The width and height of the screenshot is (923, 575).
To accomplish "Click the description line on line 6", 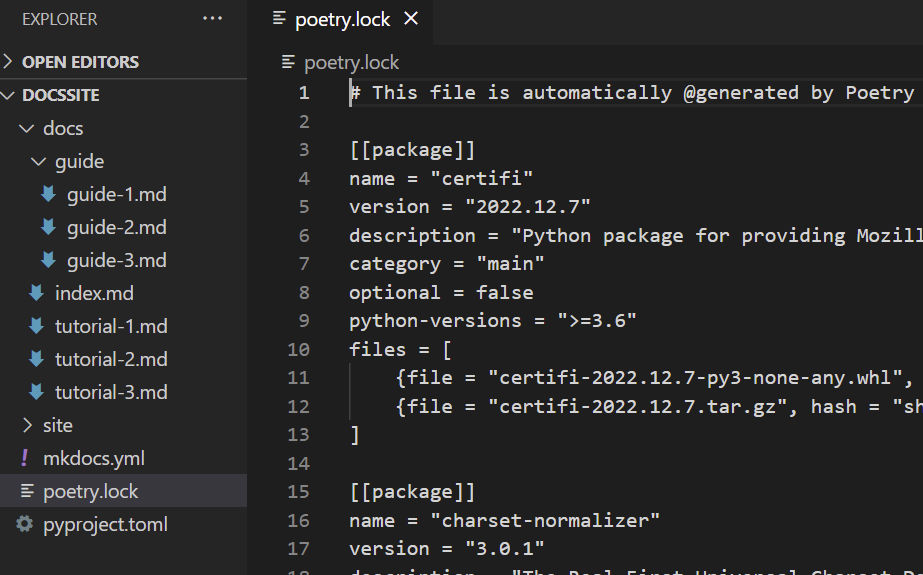I will (636, 235).
